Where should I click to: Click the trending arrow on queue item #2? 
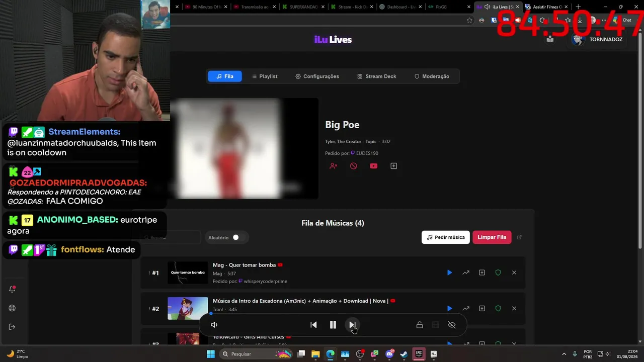[466, 308]
